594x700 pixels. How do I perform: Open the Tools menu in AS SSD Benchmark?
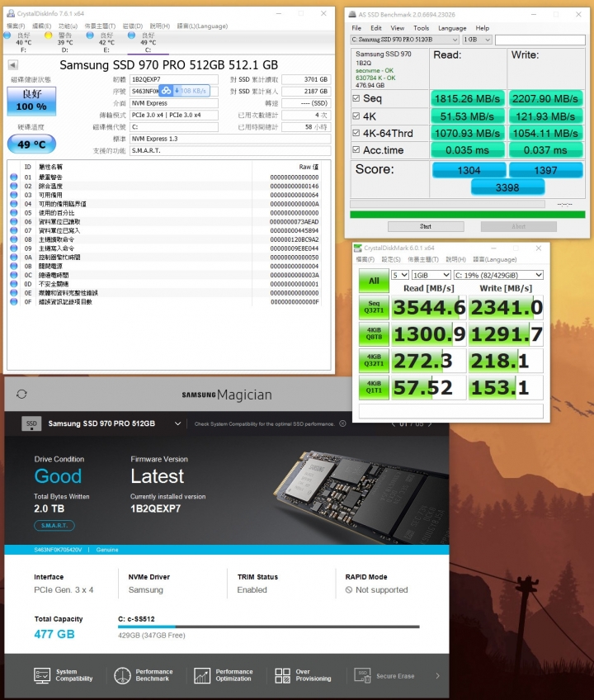[421, 28]
